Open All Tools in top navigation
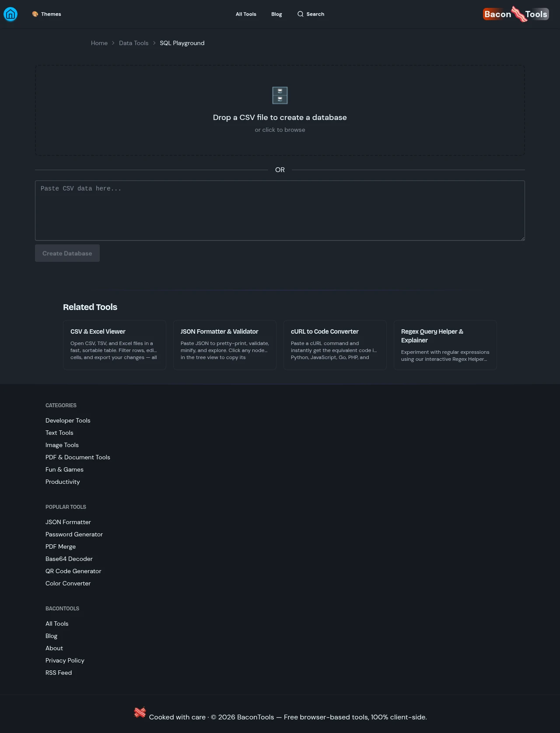The height and width of the screenshot is (733, 560). point(246,14)
